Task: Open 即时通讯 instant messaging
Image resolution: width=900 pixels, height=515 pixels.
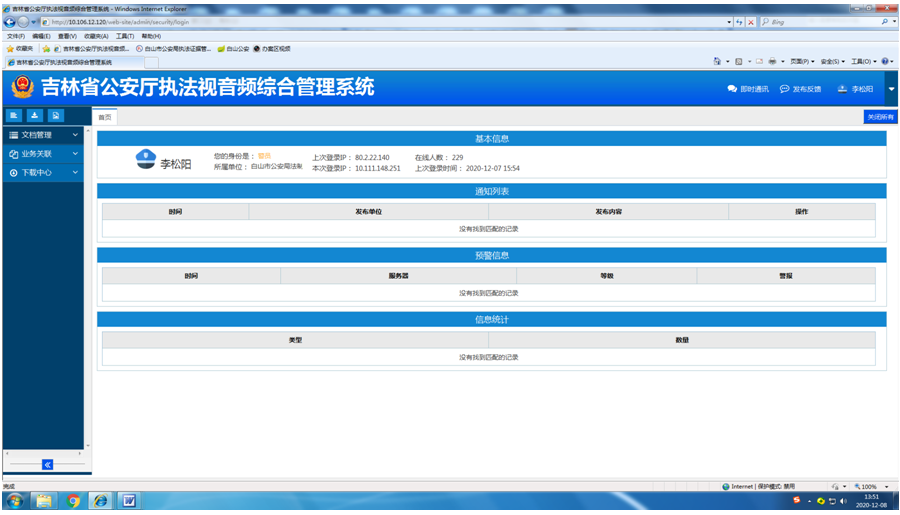Action: tap(748, 89)
